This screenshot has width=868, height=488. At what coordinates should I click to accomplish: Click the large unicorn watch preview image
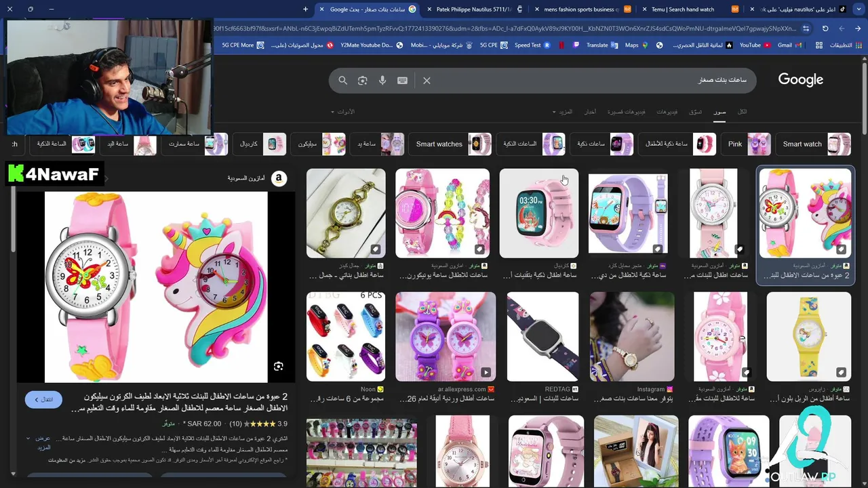pyautogui.click(x=156, y=287)
